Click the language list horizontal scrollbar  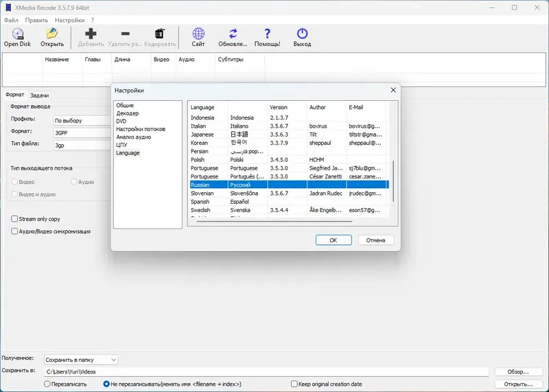[274, 221]
